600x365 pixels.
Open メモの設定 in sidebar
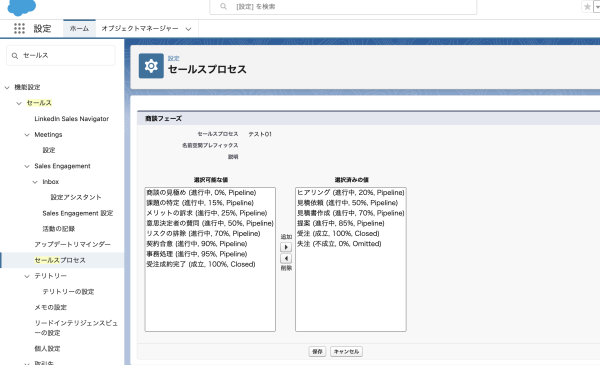(x=51, y=307)
